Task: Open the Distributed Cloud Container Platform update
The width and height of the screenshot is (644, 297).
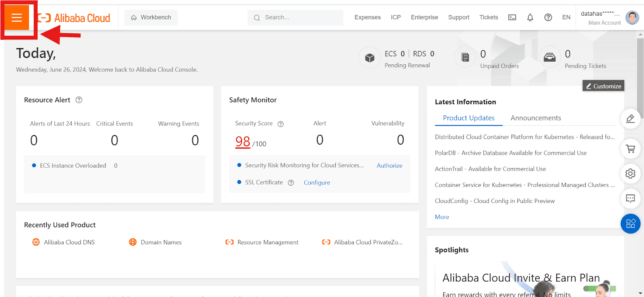Action: (524, 137)
